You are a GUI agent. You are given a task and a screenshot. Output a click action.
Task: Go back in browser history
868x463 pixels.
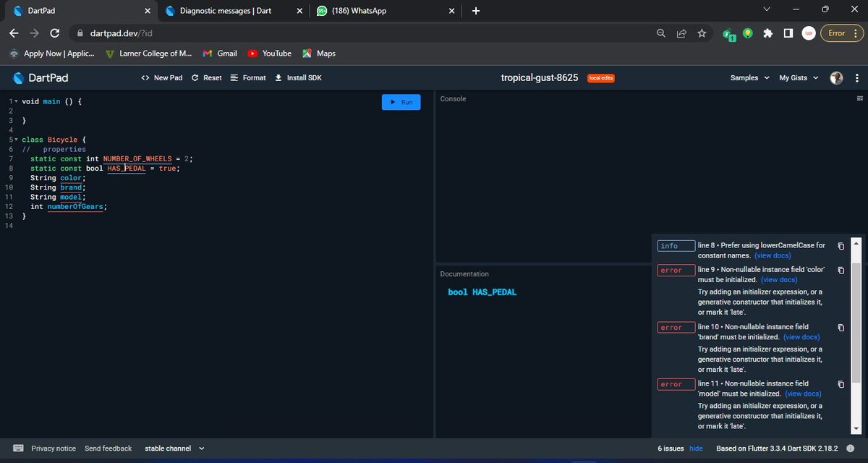(x=14, y=33)
